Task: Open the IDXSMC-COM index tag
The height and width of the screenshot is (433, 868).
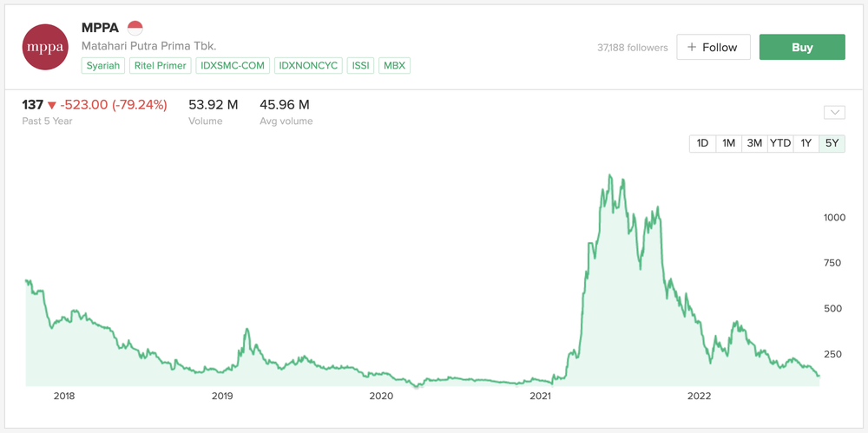Action: [233, 65]
